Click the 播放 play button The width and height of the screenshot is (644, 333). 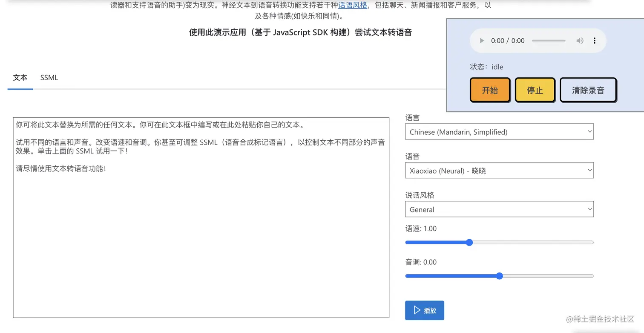point(425,310)
